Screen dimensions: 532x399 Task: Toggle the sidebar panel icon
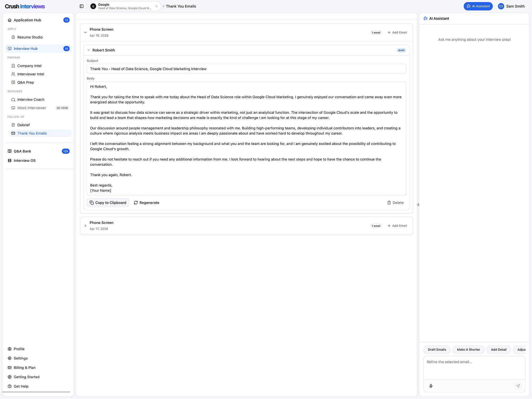pos(82,6)
